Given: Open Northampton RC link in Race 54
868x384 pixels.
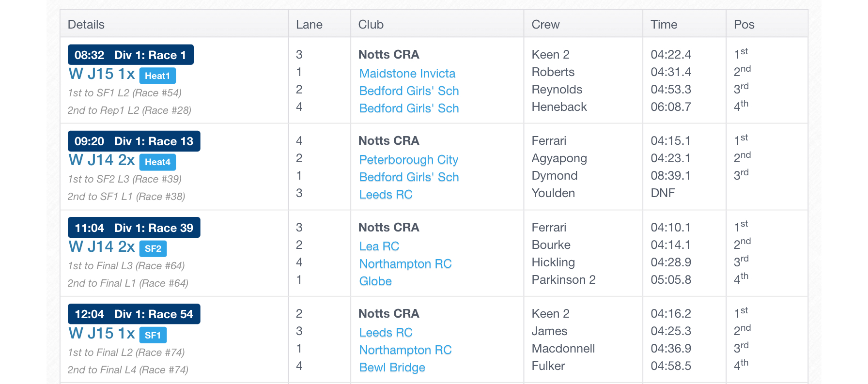Looking at the screenshot, I should 405,350.
